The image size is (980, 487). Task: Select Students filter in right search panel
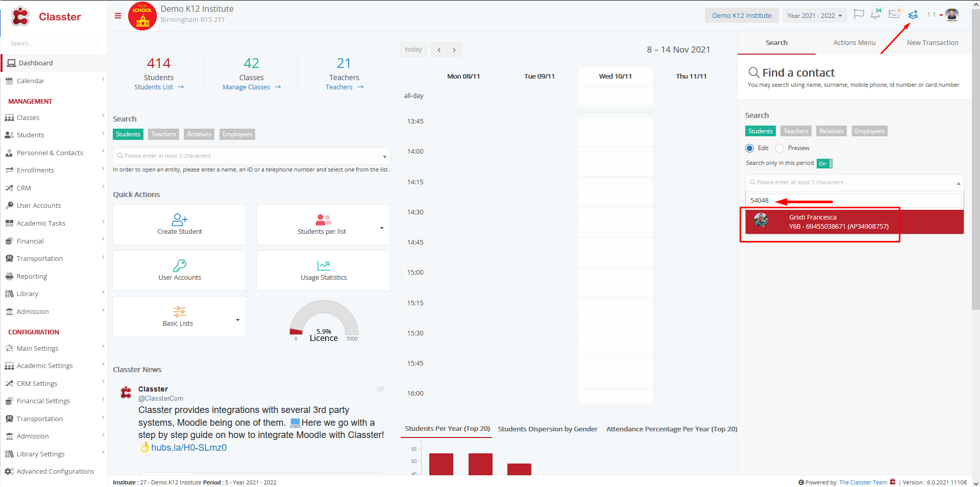(x=760, y=131)
